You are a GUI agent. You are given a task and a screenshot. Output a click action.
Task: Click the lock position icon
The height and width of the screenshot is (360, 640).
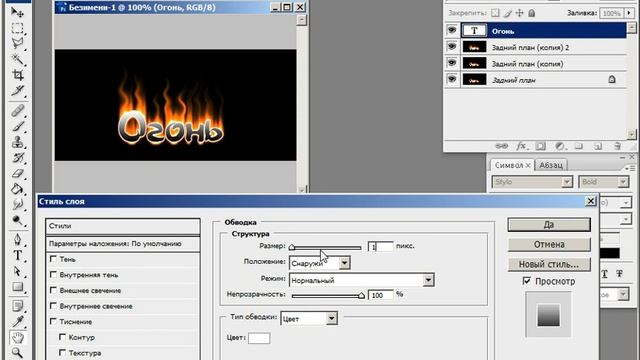520,13
